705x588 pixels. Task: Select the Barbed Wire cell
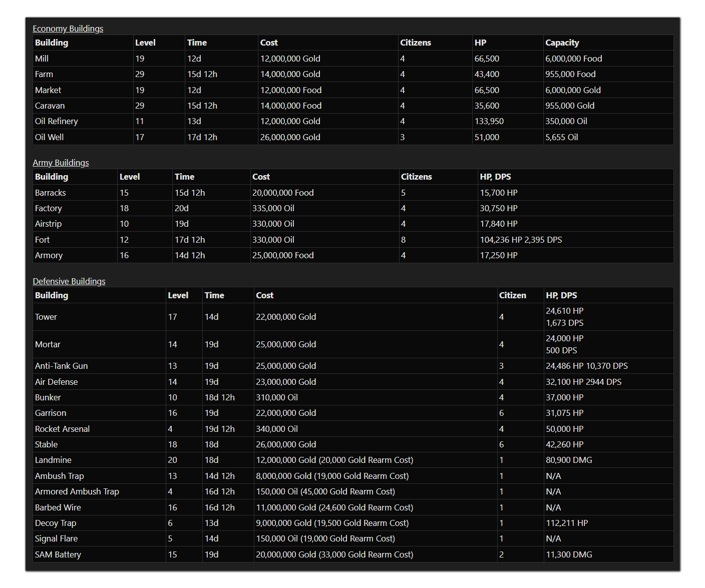(x=99, y=507)
